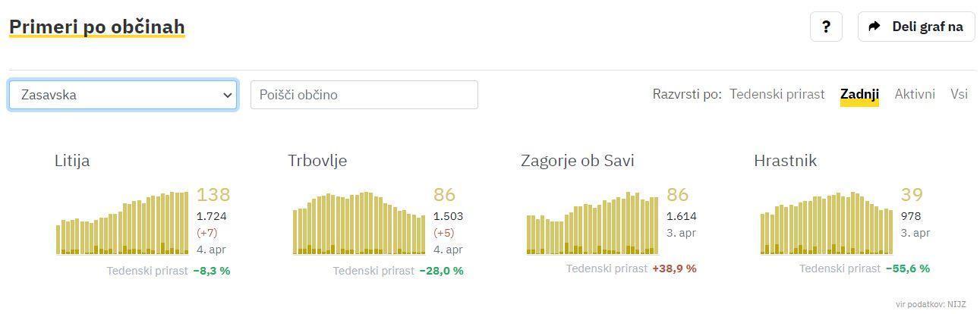Click the Hrastnik bar chart
Viewport: 980px width, 314px height.
[x=826, y=223]
